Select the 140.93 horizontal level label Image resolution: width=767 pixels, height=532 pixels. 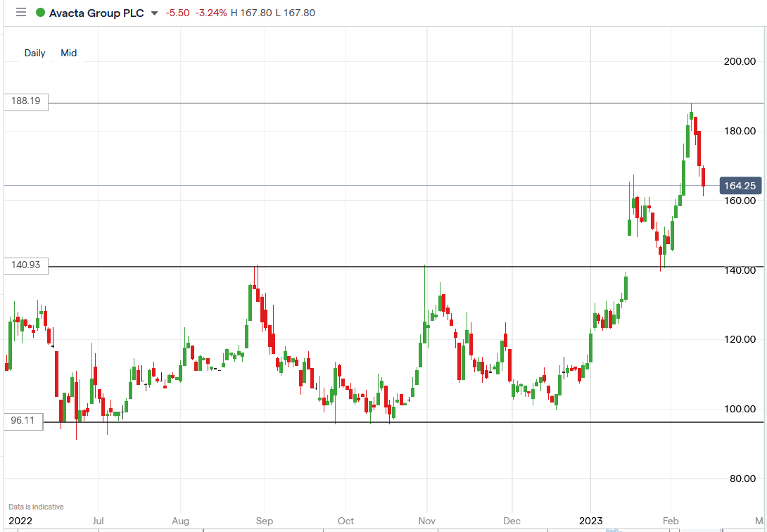(x=26, y=265)
